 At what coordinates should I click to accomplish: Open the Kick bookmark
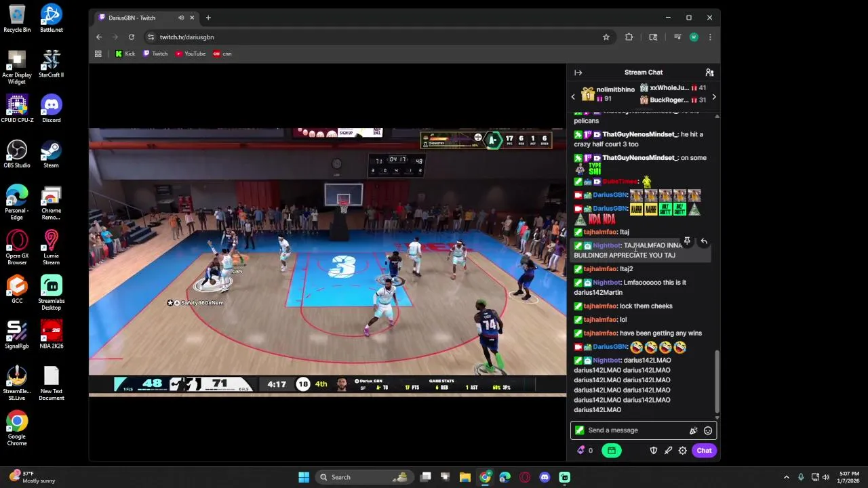tap(125, 54)
